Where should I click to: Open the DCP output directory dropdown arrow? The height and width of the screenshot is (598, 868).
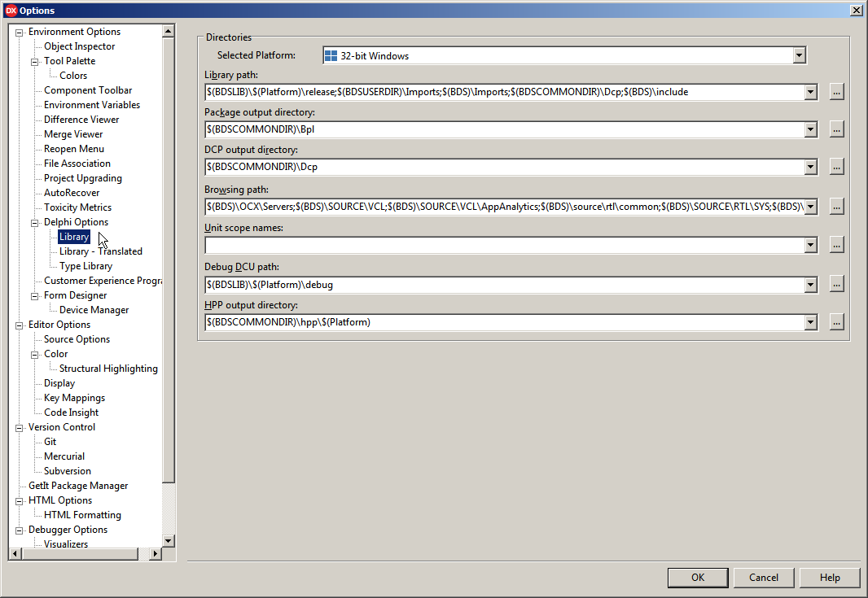point(810,167)
